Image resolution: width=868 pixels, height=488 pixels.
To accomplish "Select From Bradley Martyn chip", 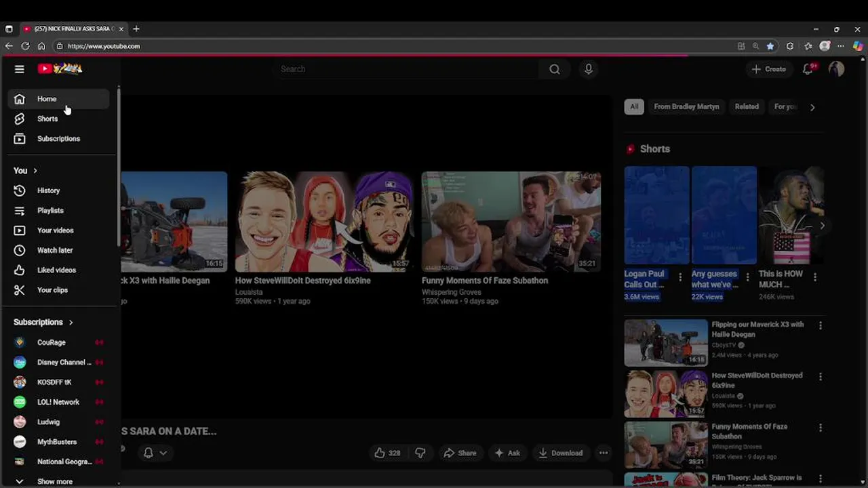I will coord(686,106).
